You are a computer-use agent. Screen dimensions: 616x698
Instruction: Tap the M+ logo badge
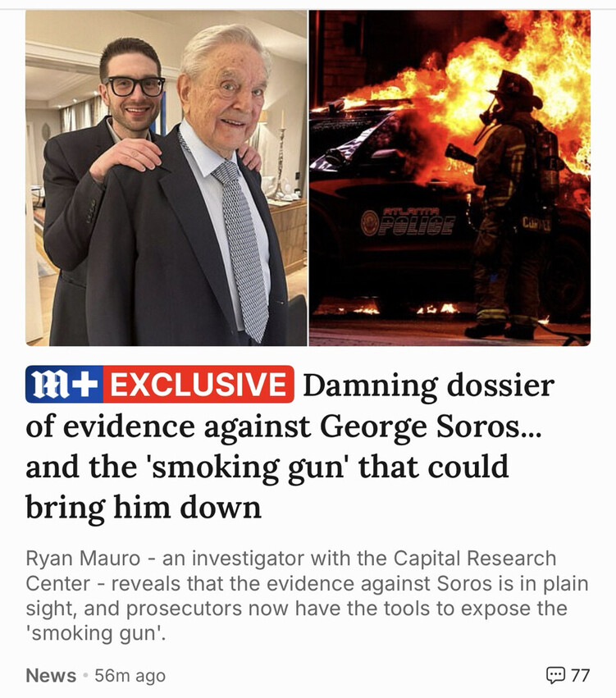click(64, 384)
